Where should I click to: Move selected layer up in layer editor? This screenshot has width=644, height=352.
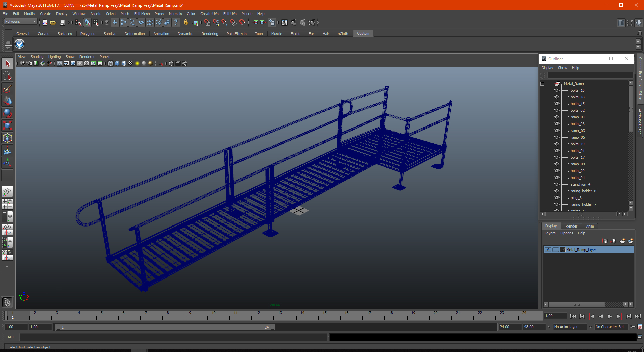(x=605, y=241)
